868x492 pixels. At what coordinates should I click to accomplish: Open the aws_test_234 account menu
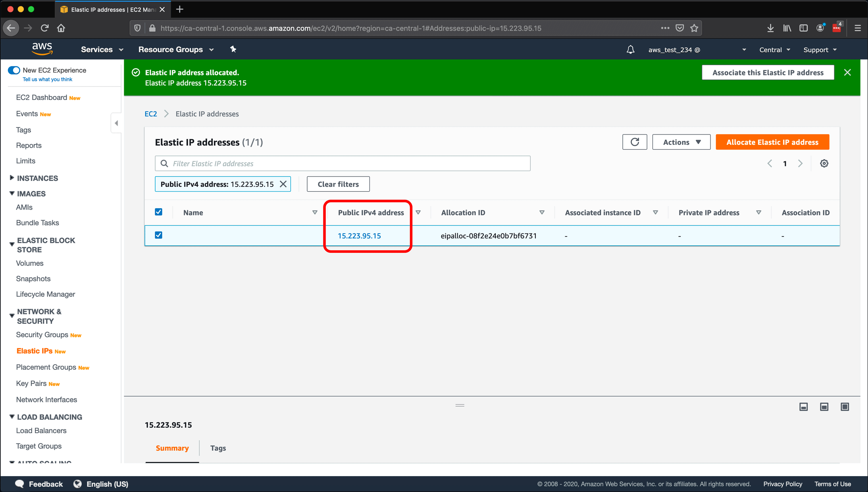697,50
